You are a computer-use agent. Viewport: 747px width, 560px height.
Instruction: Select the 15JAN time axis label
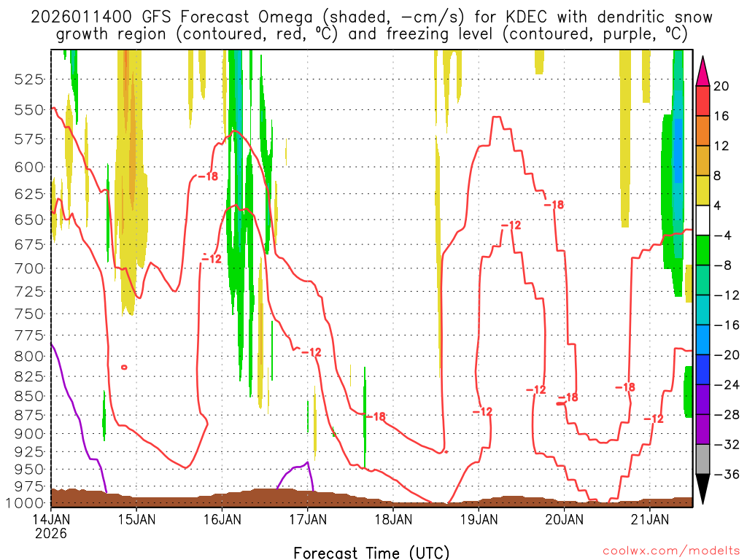click(136, 519)
